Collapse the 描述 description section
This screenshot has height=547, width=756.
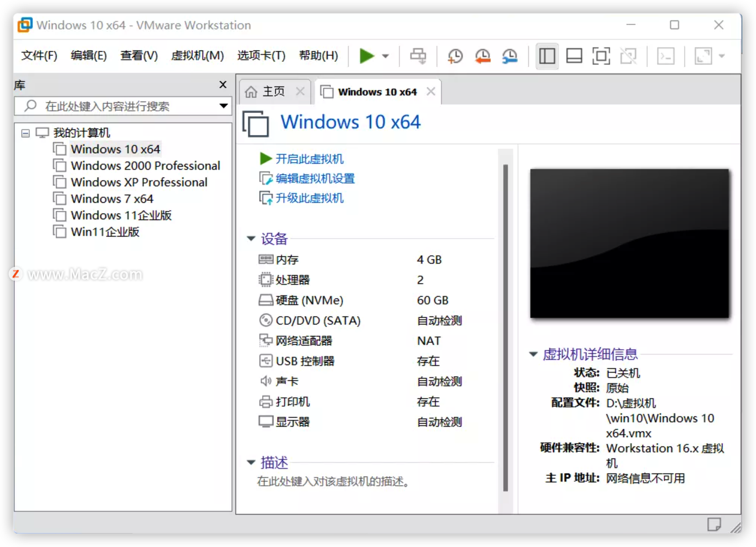(x=251, y=462)
